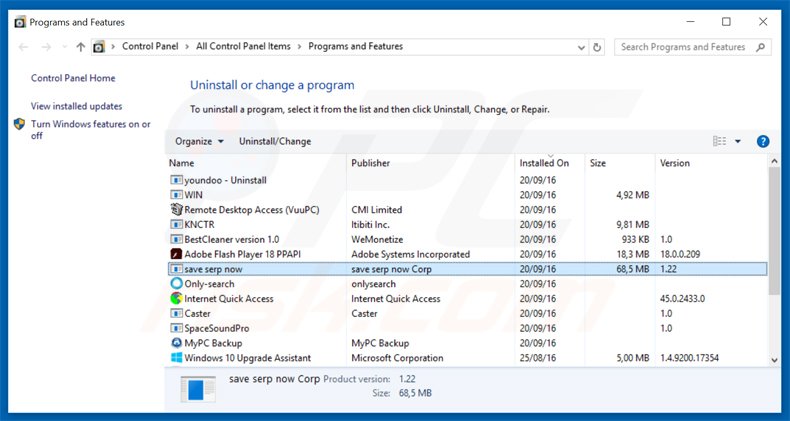The image size is (790, 421).
Task: Click the address bar Control Panel icon
Action: tap(99, 47)
